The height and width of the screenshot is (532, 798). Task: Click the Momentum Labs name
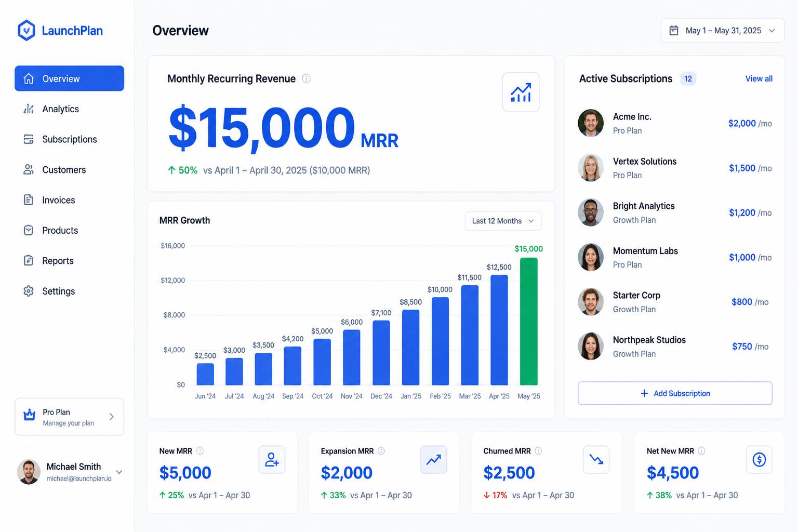coord(645,251)
